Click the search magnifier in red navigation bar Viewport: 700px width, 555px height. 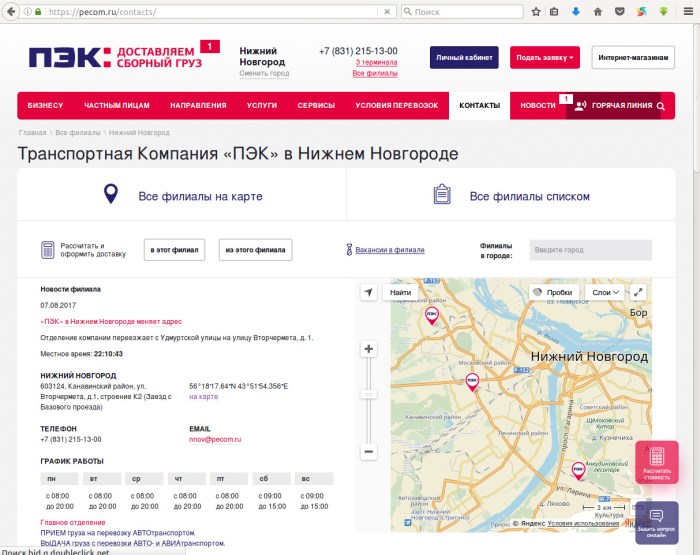pyautogui.click(x=661, y=106)
